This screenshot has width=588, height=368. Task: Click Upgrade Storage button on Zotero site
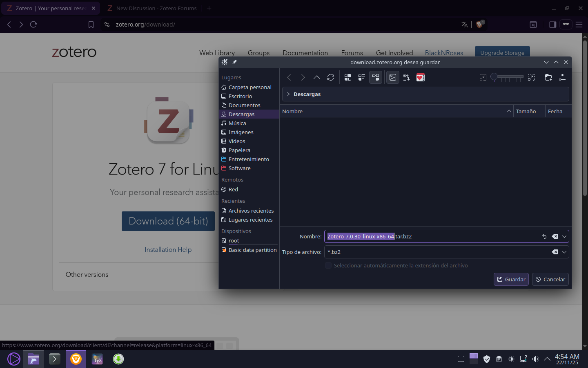[502, 52]
